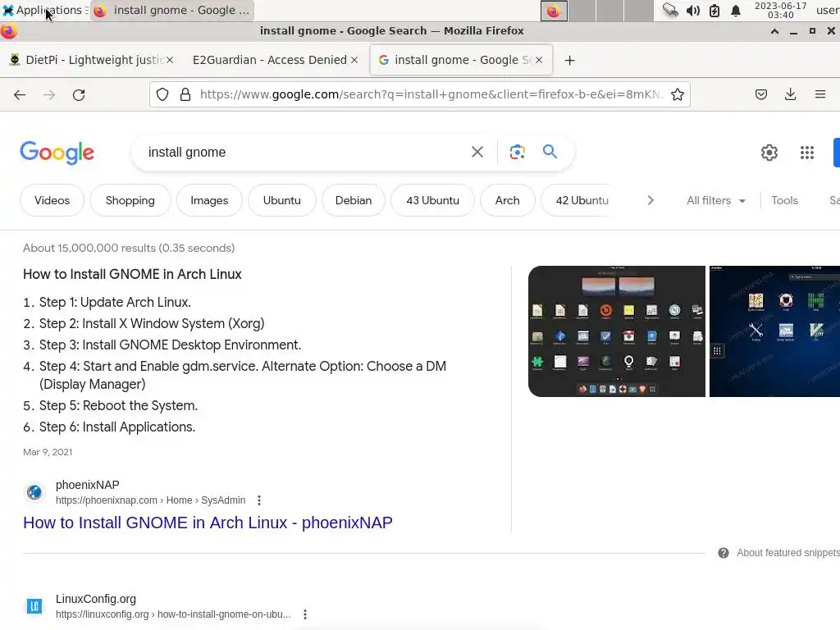Go back to the previous page

(20, 95)
